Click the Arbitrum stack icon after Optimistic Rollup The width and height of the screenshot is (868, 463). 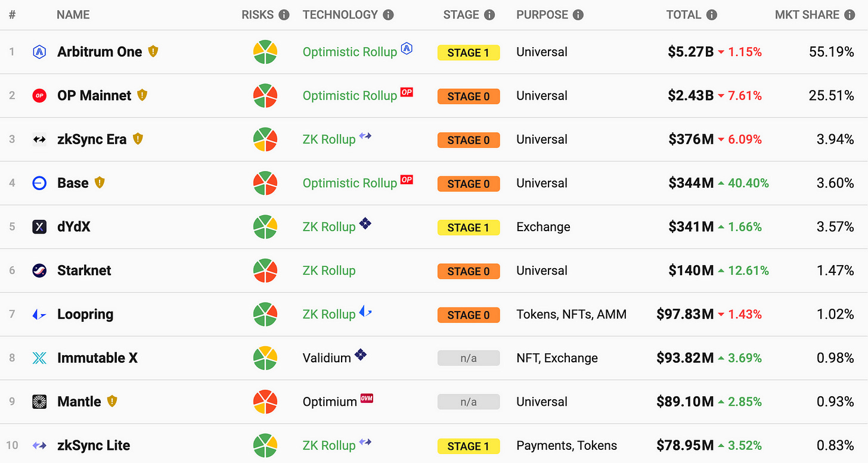407,48
